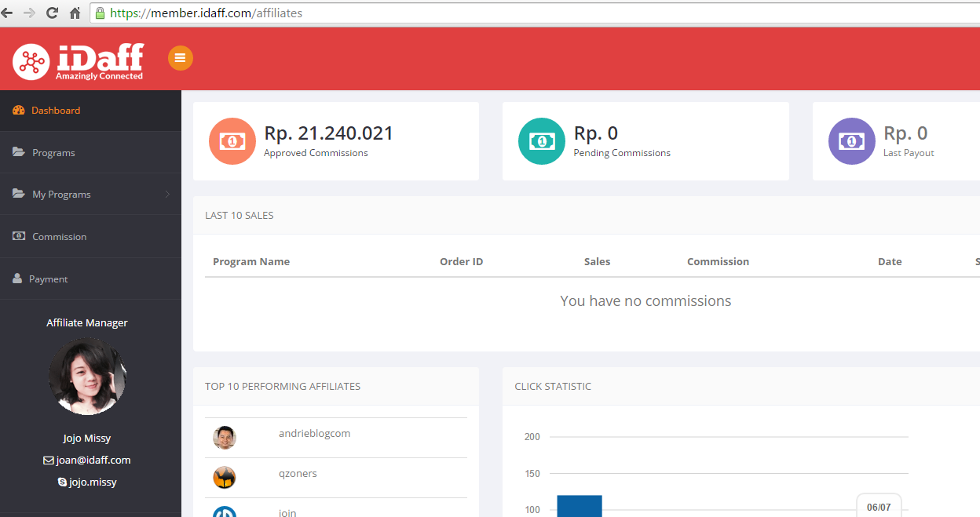Click the orange Approved Commissions money icon
The height and width of the screenshot is (517, 980).
232,141
